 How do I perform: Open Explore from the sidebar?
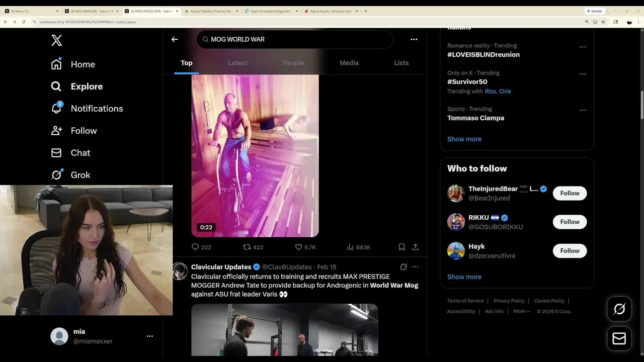[x=77, y=86]
